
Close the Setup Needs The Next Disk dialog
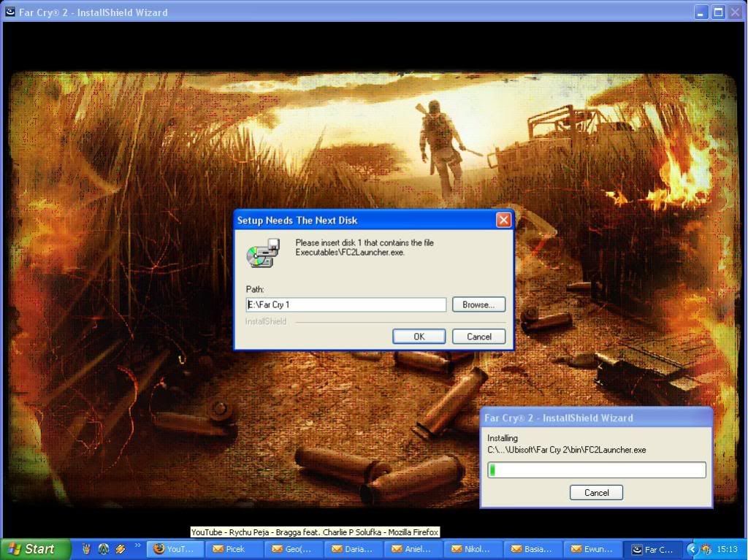503,220
